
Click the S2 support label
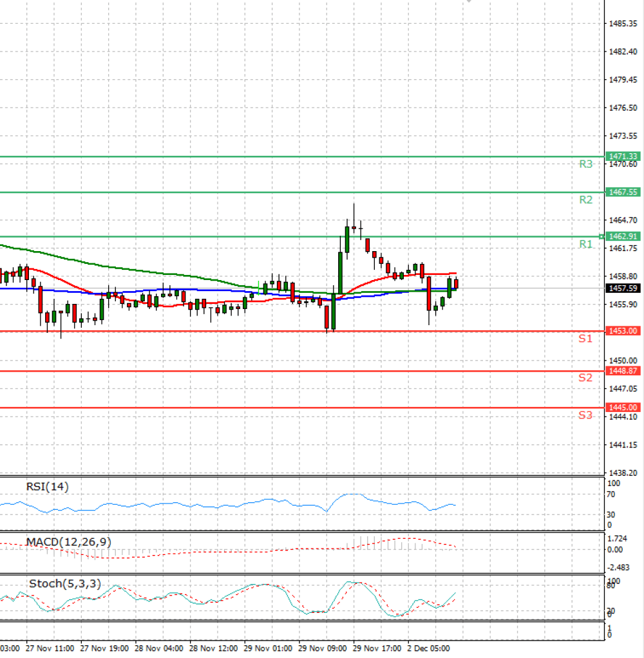(x=585, y=378)
